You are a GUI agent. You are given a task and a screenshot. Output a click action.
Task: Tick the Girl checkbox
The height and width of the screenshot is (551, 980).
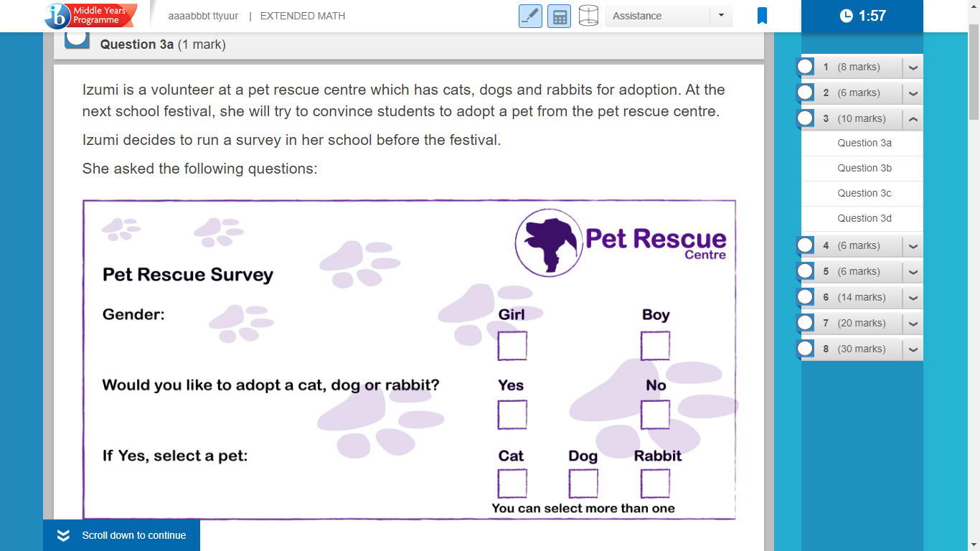[x=512, y=346]
